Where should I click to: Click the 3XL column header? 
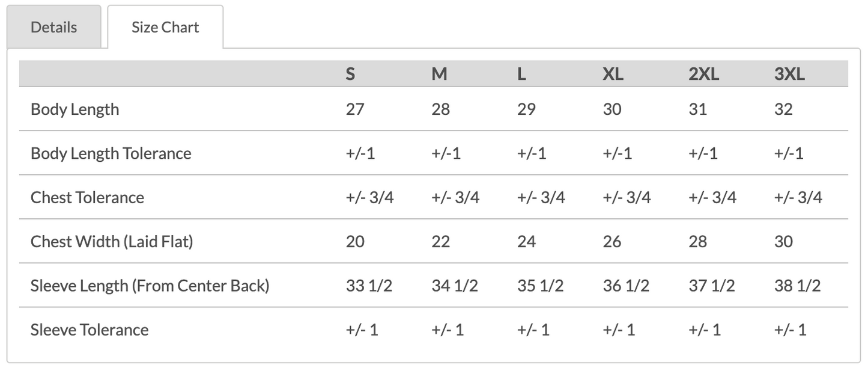(x=789, y=74)
